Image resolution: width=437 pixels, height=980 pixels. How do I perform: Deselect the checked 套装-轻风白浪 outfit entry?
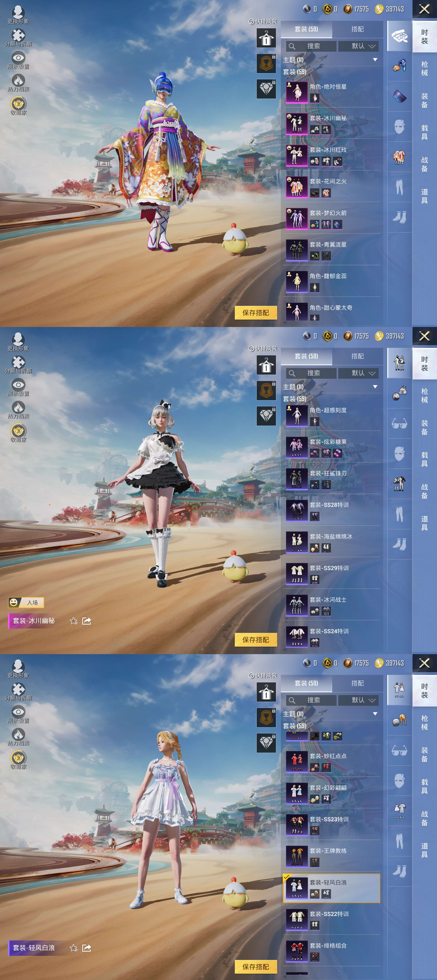pyautogui.click(x=331, y=888)
